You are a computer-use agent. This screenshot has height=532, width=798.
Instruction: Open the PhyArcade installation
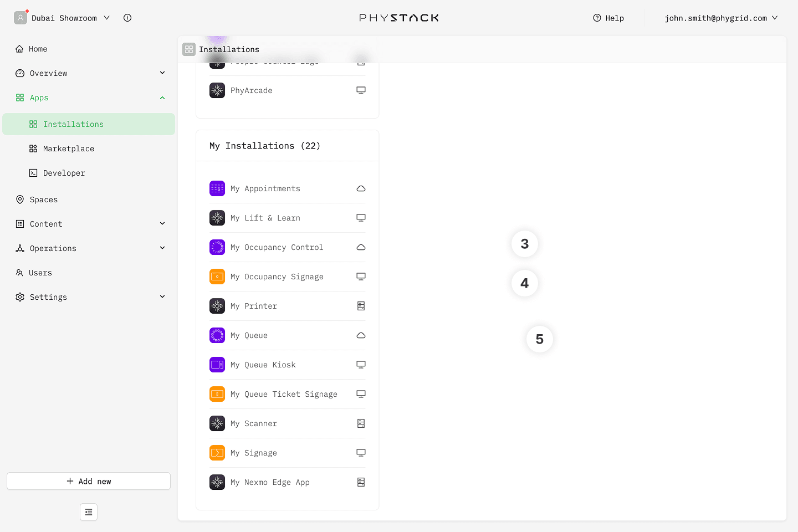tap(288, 90)
